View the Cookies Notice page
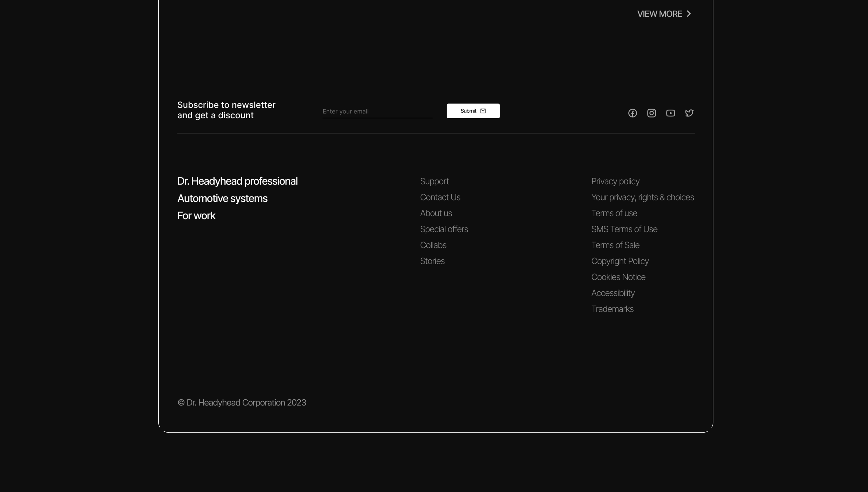The height and width of the screenshot is (492, 868). 618,277
